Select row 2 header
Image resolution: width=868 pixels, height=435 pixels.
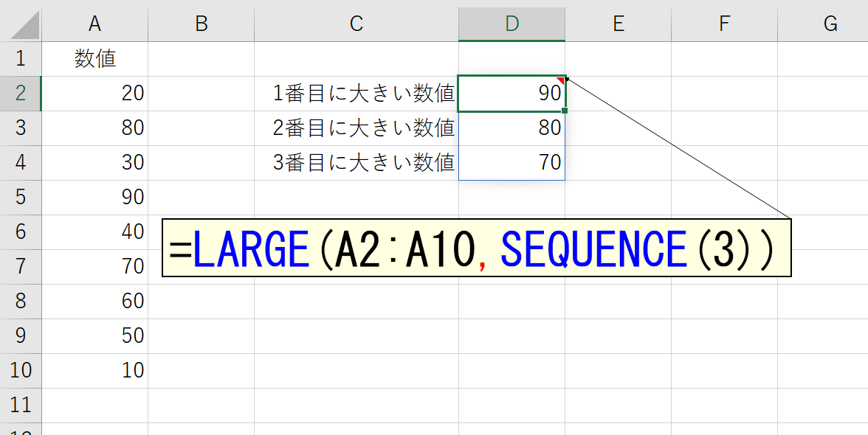tap(21, 94)
